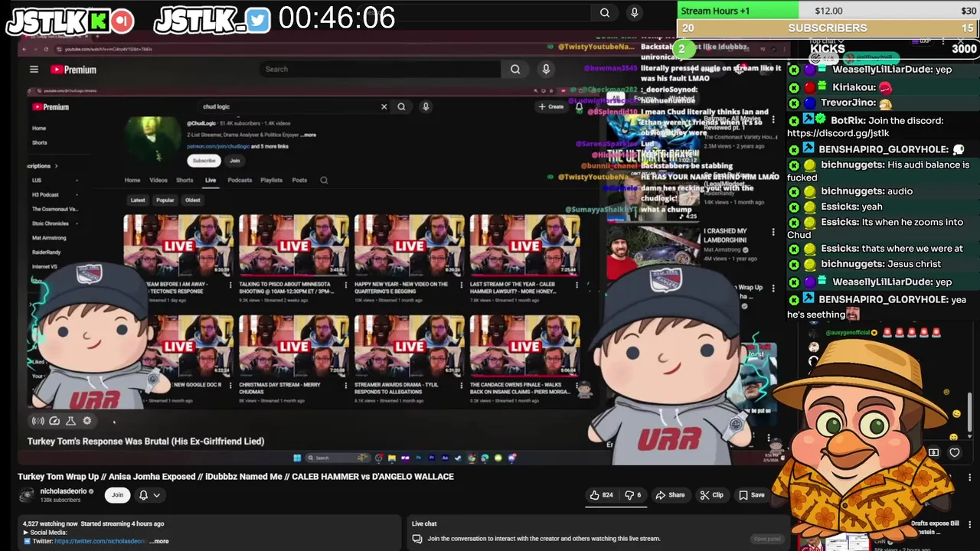This screenshot has height=551, width=980.
Task: Open 'Talking to Pisco' stream thumbnail
Action: click(x=294, y=246)
